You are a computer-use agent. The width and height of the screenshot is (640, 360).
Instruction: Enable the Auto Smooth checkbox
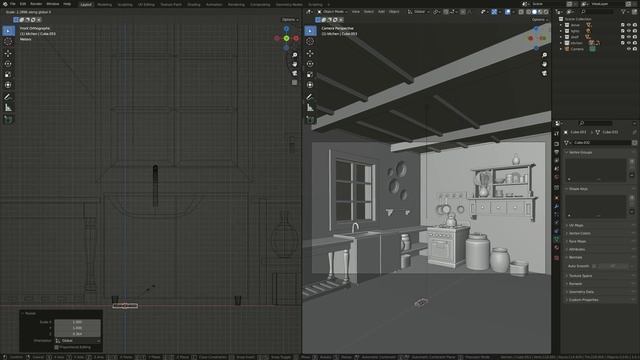coord(594,266)
